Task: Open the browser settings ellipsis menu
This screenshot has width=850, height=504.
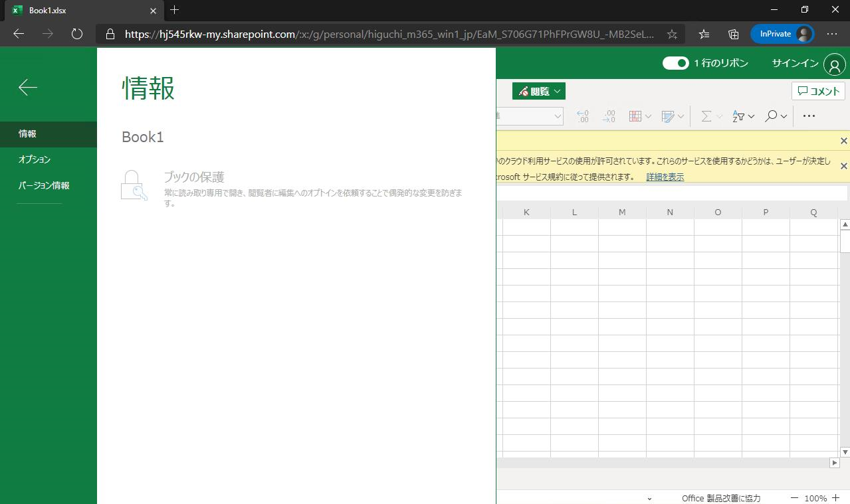Action: coord(832,34)
